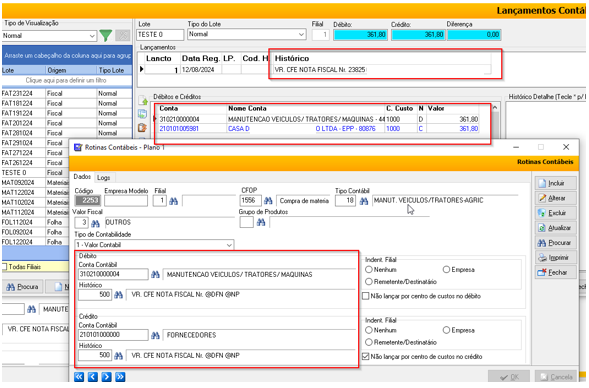Click the Incluir button
The height and width of the screenshot is (388, 589).
point(556,183)
